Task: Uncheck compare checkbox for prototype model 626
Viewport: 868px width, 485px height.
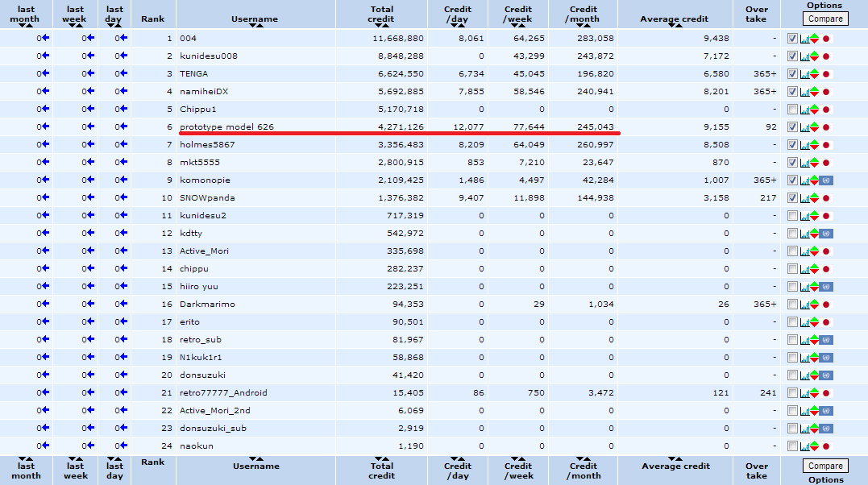Action: tap(792, 127)
